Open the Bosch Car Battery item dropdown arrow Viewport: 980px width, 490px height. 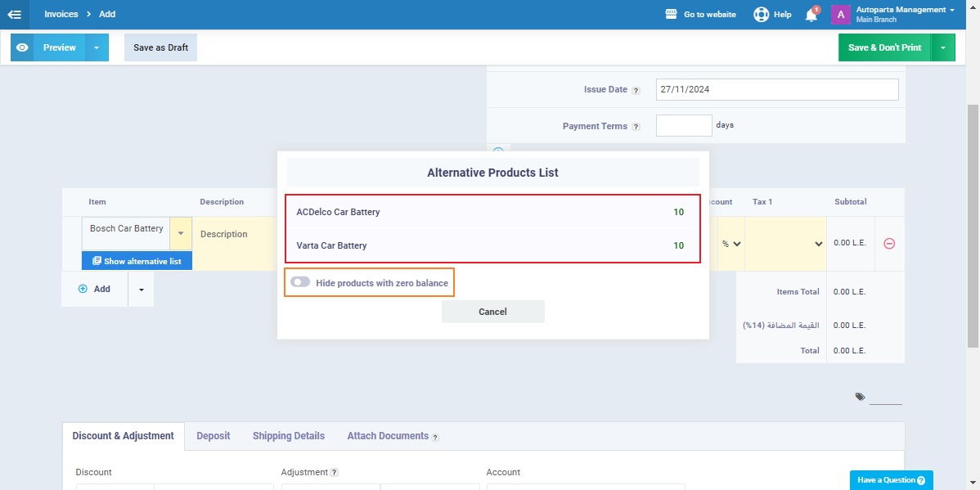click(181, 233)
